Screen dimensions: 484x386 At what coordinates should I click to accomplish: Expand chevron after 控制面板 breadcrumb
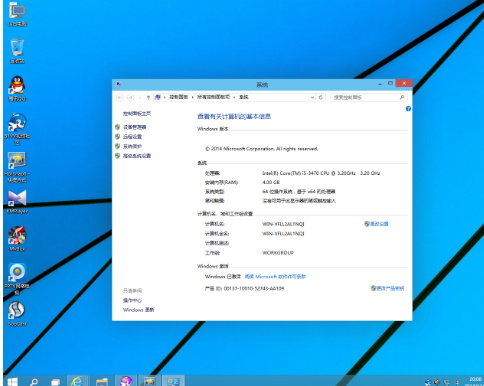tap(192, 97)
